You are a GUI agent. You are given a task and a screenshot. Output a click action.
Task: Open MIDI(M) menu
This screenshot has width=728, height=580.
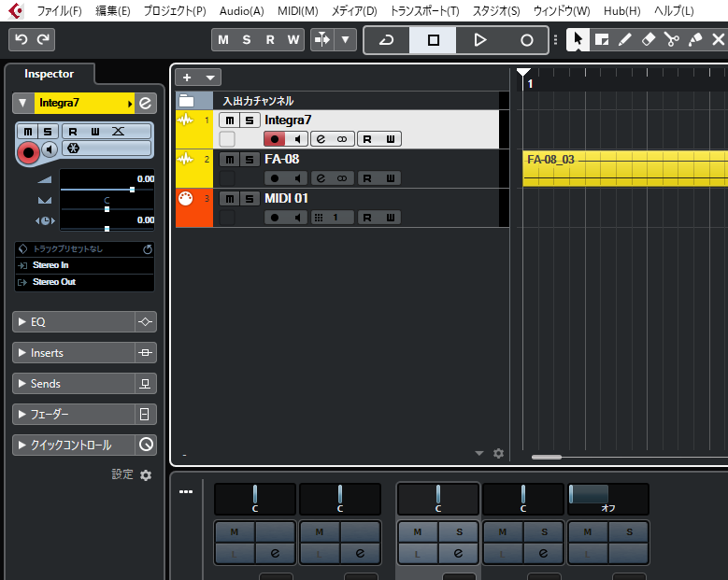(x=297, y=10)
